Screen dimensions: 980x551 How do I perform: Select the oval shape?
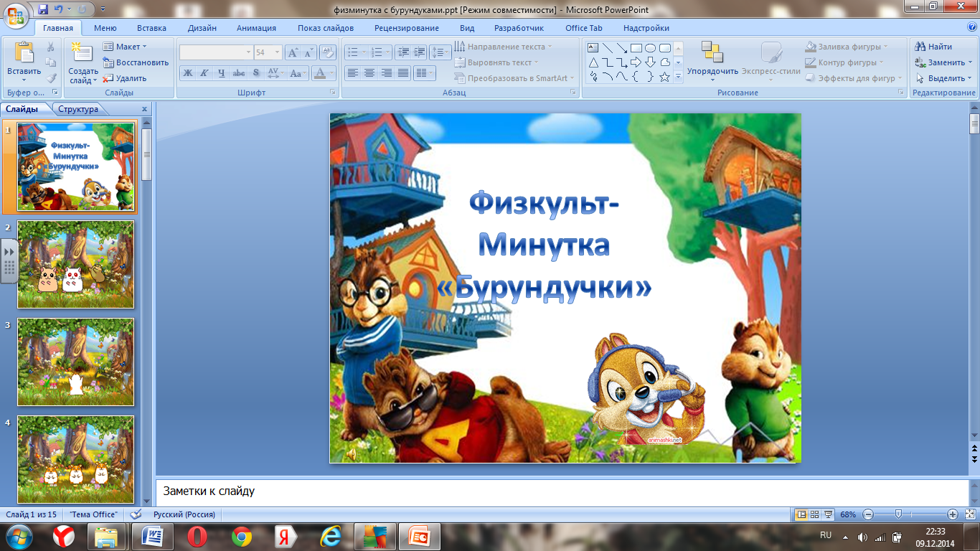(x=651, y=48)
